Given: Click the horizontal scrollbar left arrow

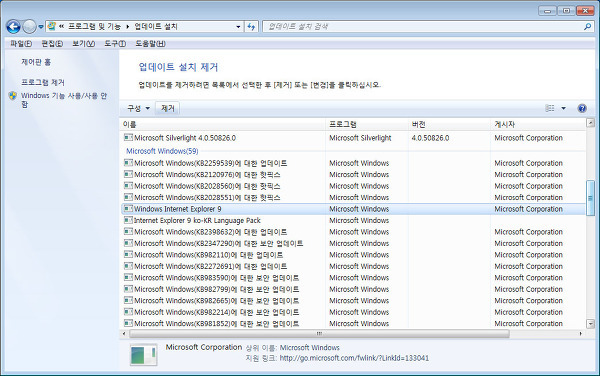Looking at the screenshot, I should click(124, 334).
